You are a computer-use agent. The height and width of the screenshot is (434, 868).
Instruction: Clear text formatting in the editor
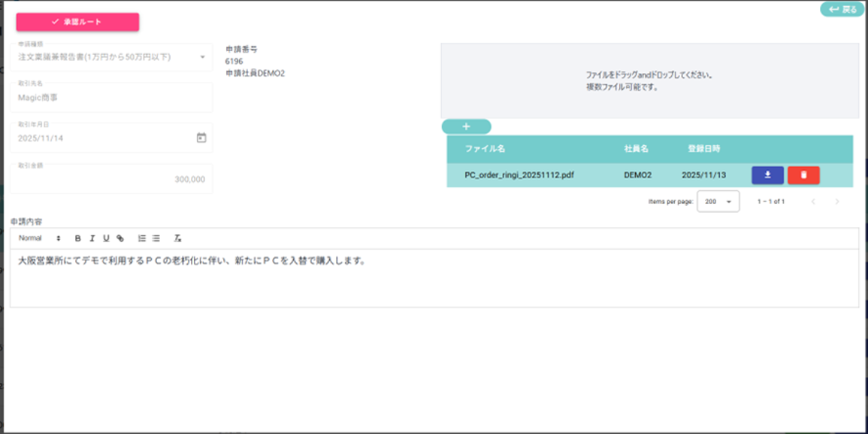(178, 238)
